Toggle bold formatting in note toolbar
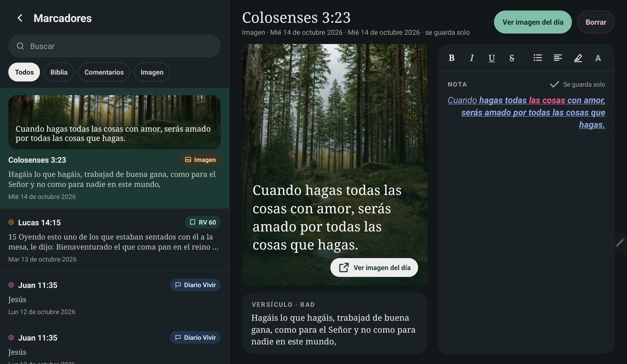The width and height of the screenshot is (627, 364). [x=451, y=58]
